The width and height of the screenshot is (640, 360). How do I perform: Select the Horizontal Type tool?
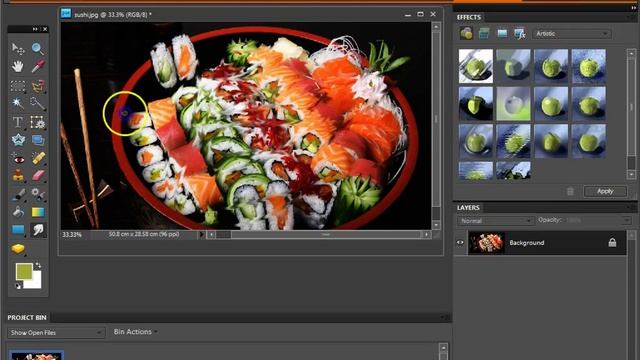18,122
